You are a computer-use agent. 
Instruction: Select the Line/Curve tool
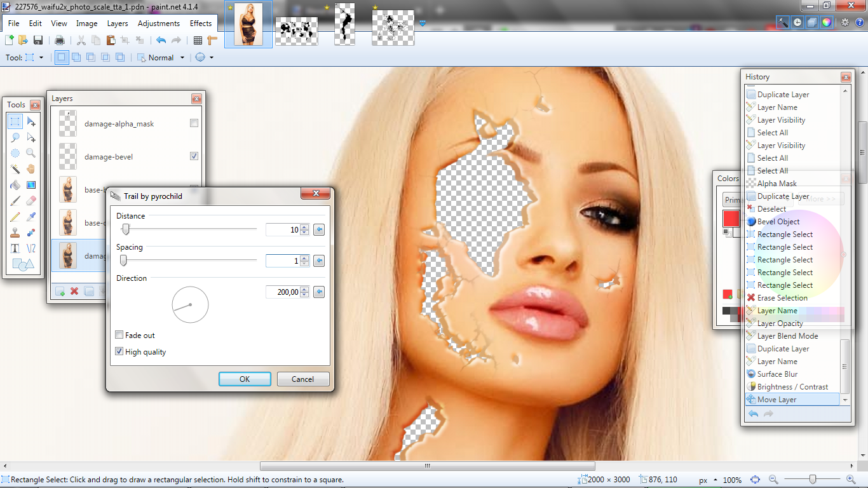click(31, 248)
